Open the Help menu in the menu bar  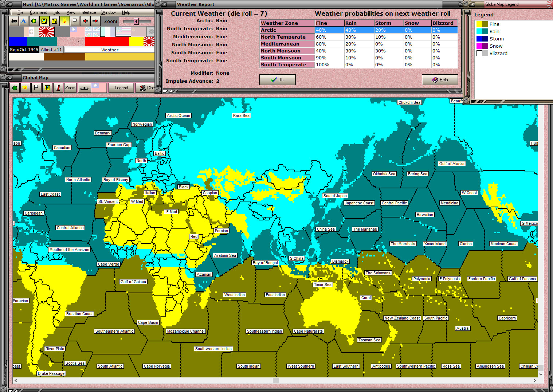click(126, 12)
